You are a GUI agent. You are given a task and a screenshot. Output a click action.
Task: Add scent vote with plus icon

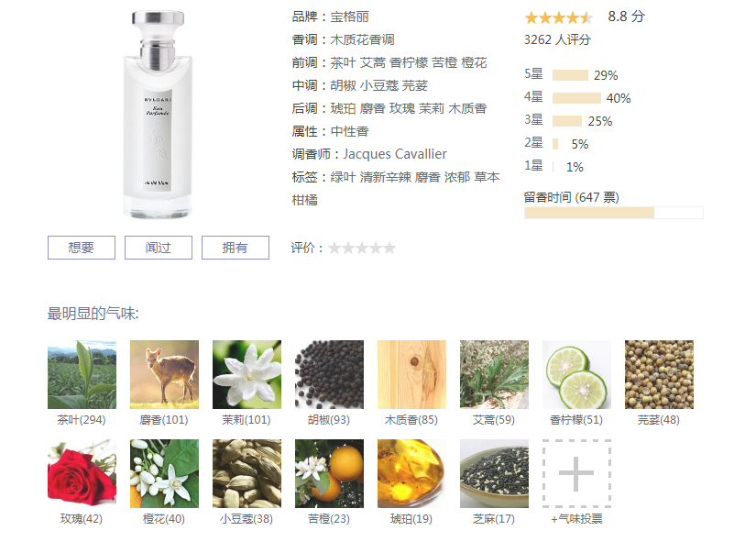[576, 473]
